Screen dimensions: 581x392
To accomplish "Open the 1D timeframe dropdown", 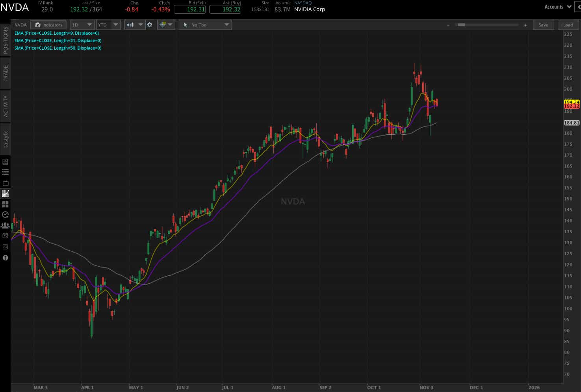I will tap(82, 24).
